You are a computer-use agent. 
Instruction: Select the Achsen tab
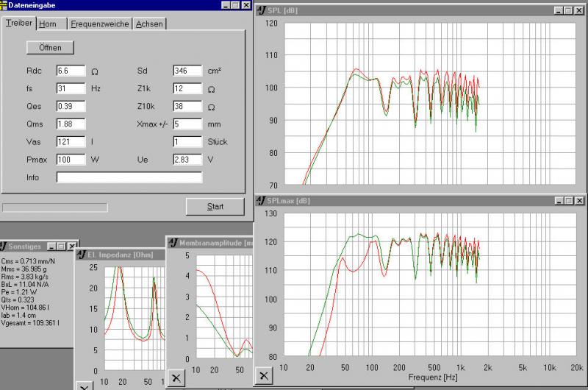[x=149, y=24]
